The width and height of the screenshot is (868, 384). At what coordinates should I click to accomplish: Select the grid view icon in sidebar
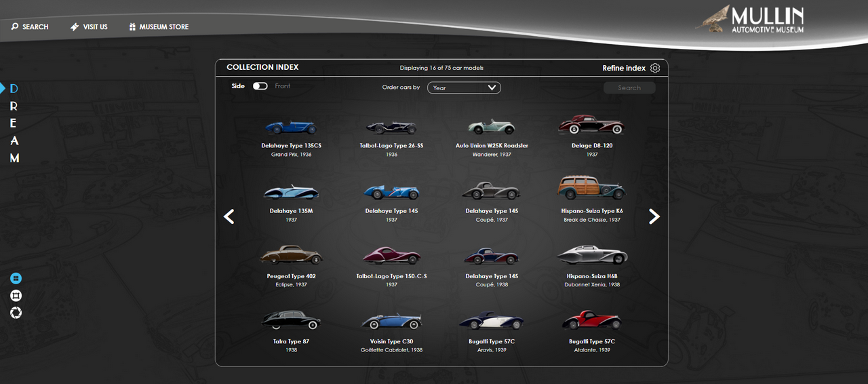coord(16,278)
